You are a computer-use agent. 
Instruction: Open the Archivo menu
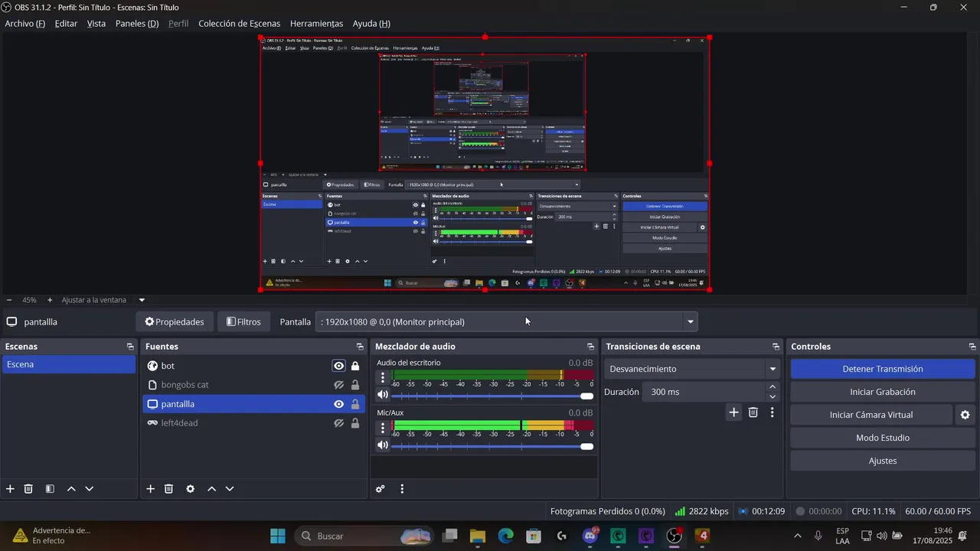click(x=25, y=24)
